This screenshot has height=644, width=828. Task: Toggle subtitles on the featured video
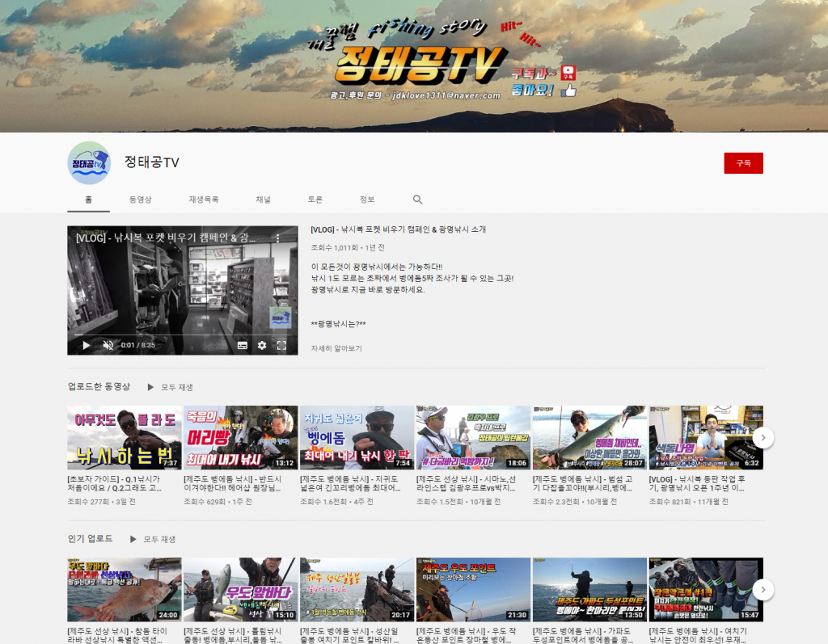point(242,345)
